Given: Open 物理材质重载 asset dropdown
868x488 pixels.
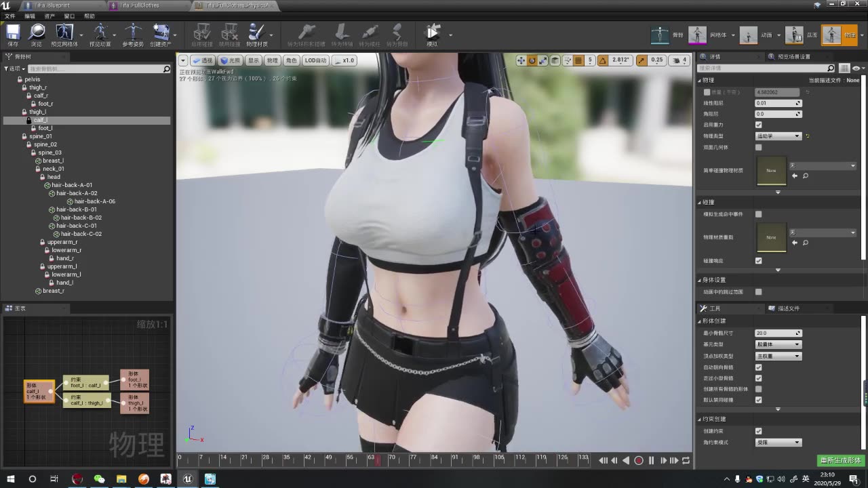Looking at the screenshot, I should pyautogui.click(x=823, y=232).
